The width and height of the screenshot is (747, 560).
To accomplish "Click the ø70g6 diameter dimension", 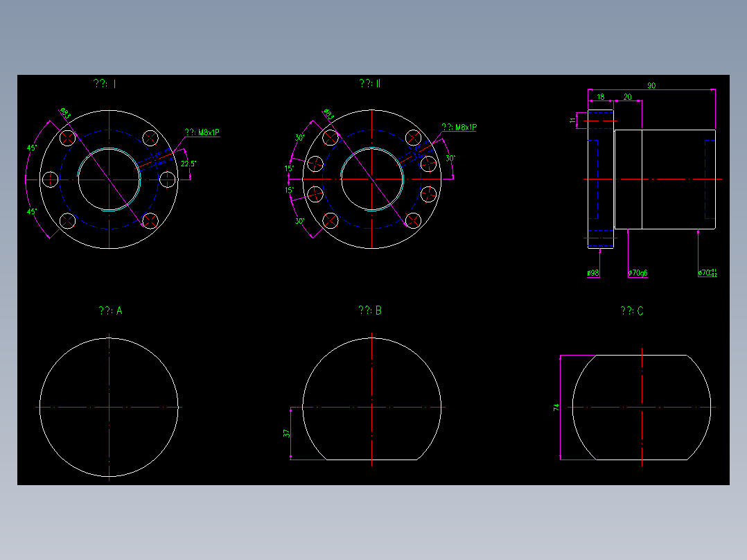I will (638, 273).
